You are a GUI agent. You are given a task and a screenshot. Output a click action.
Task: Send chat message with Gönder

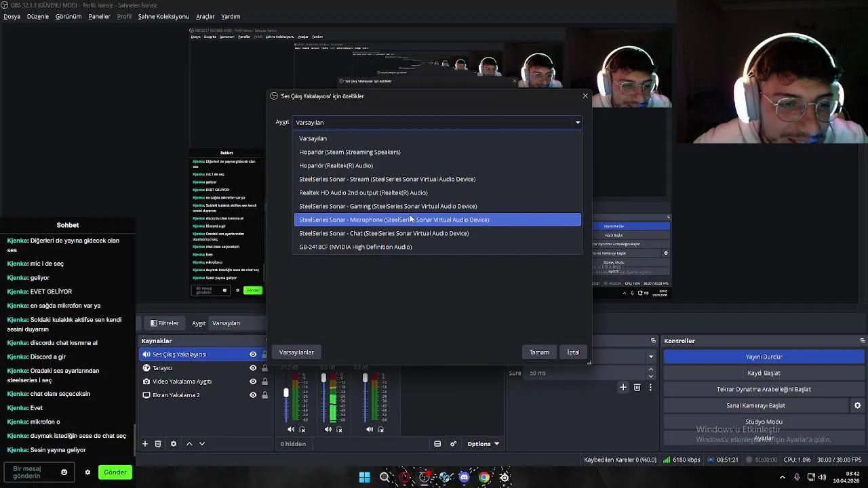click(x=115, y=472)
